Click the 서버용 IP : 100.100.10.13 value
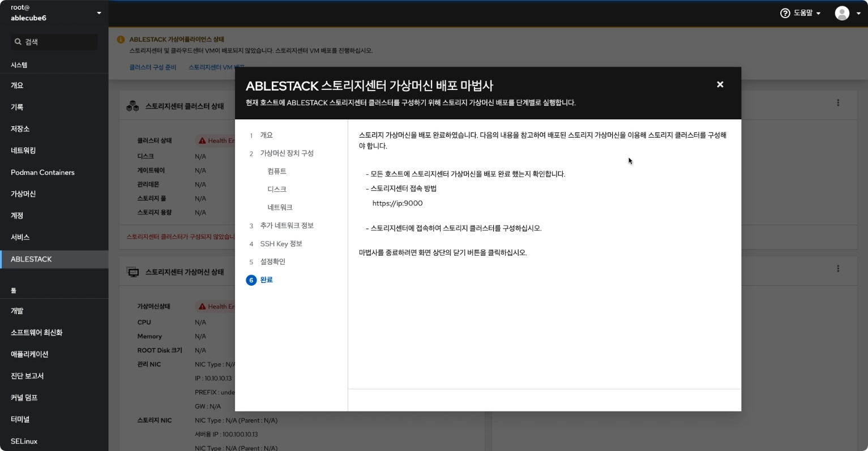 pos(226,435)
